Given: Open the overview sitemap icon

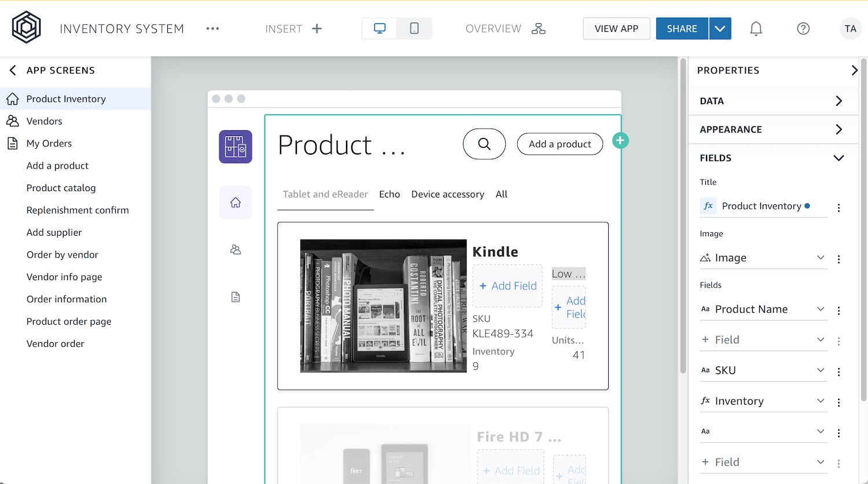Looking at the screenshot, I should (538, 29).
